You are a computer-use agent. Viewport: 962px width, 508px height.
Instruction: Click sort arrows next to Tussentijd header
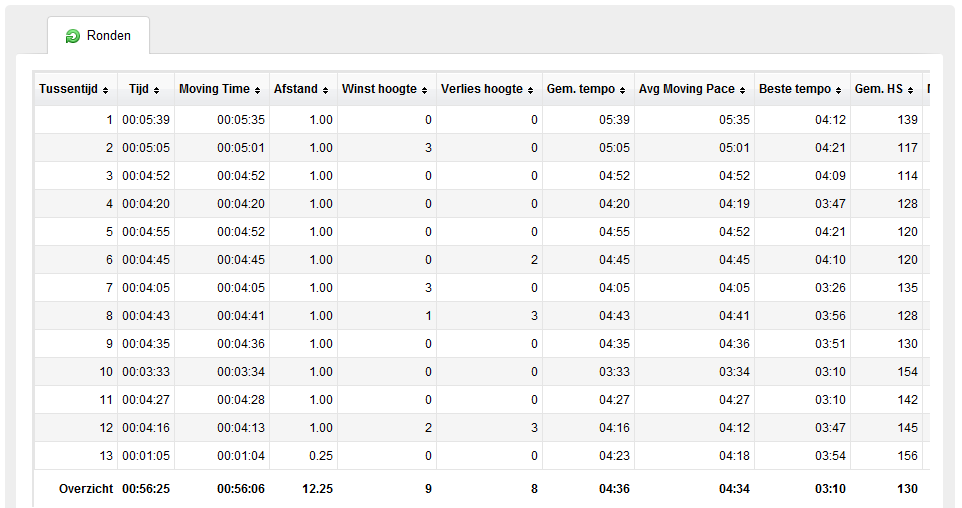pos(106,90)
